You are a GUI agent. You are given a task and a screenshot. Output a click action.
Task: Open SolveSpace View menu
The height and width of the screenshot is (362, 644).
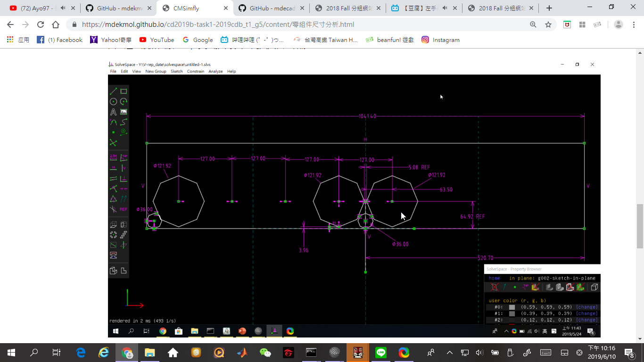(136, 71)
